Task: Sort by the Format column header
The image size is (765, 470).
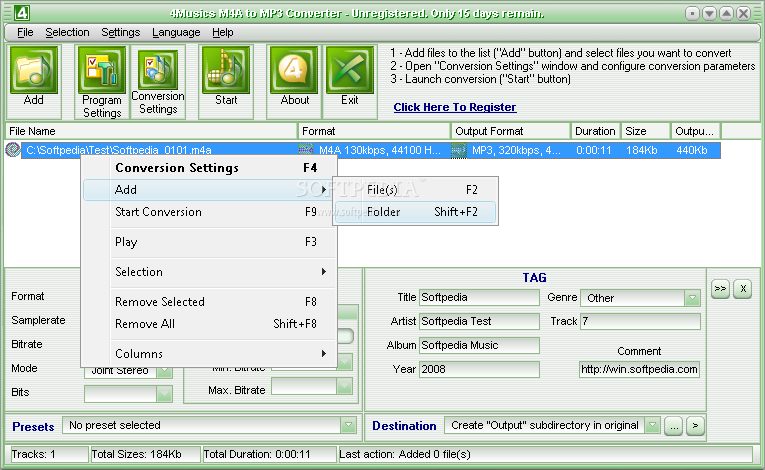Action: coord(374,131)
